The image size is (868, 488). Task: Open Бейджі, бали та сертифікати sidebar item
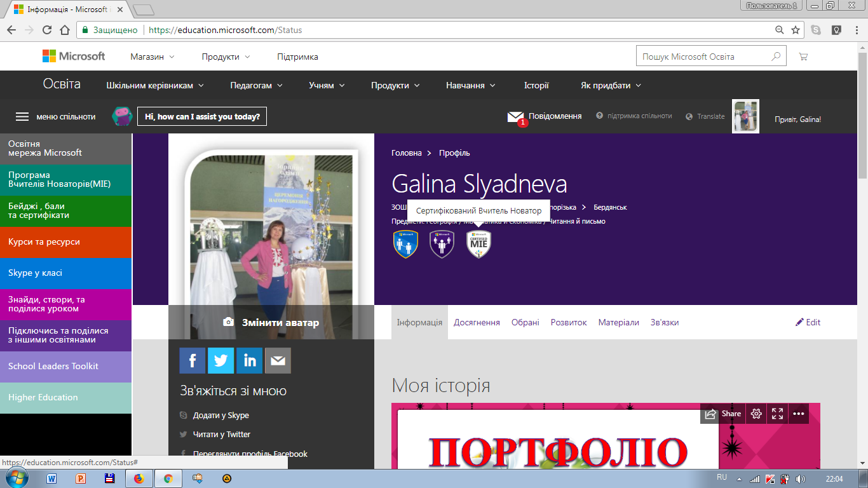pyautogui.click(x=66, y=211)
